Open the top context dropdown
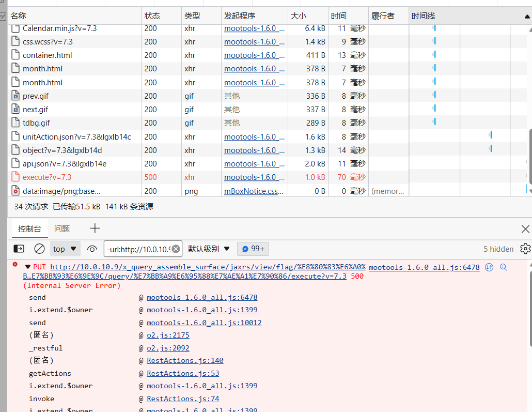 pyautogui.click(x=65, y=249)
